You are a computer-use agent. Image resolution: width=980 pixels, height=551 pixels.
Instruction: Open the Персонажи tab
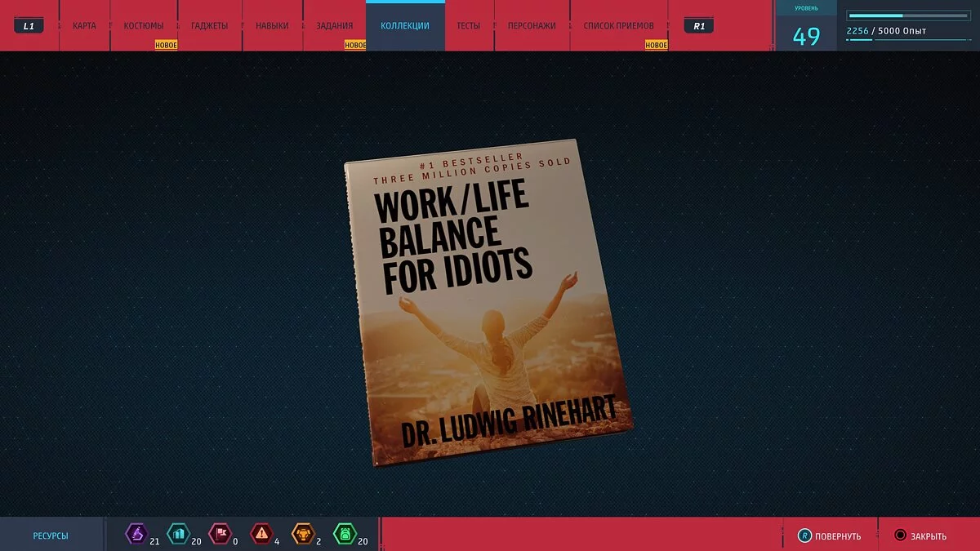pos(532,25)
